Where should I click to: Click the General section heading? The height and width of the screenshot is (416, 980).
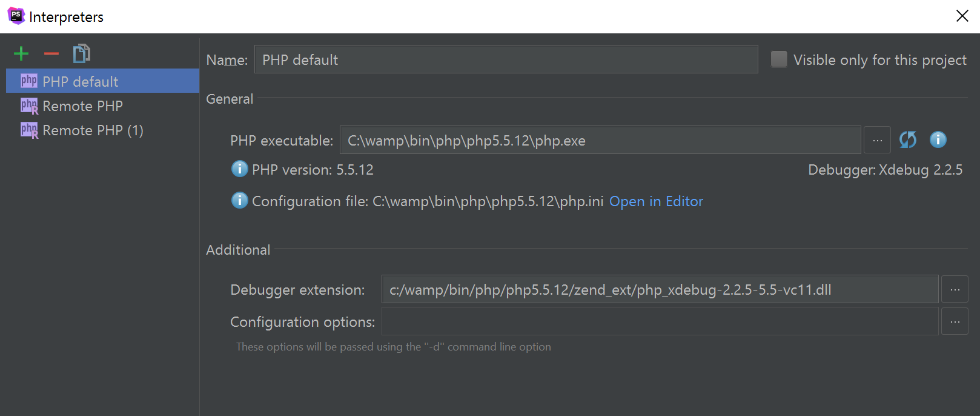click(x=230, y=99)
